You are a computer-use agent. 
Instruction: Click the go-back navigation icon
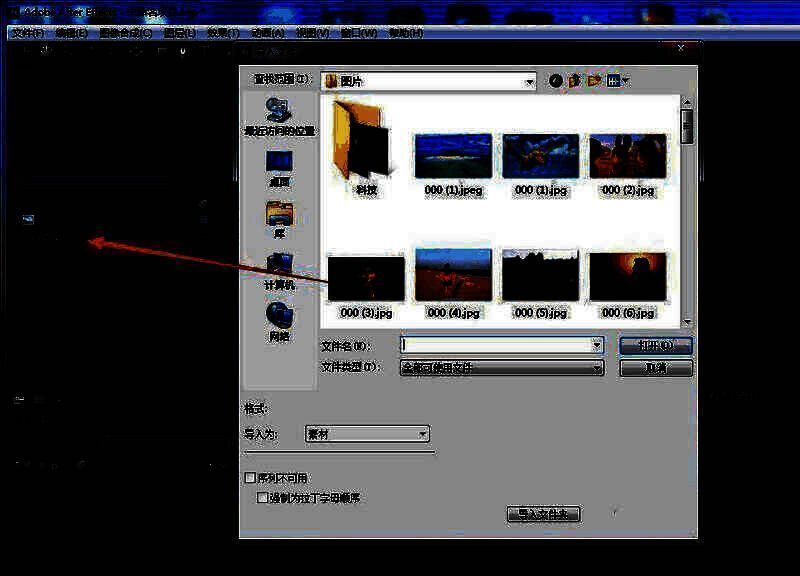point(556,81)
